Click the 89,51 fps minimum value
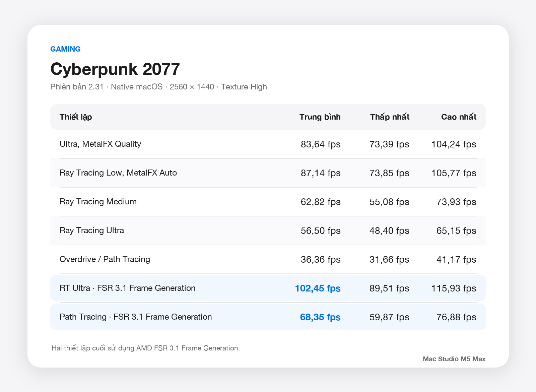 pyautogui.click(x=389, y=288)
